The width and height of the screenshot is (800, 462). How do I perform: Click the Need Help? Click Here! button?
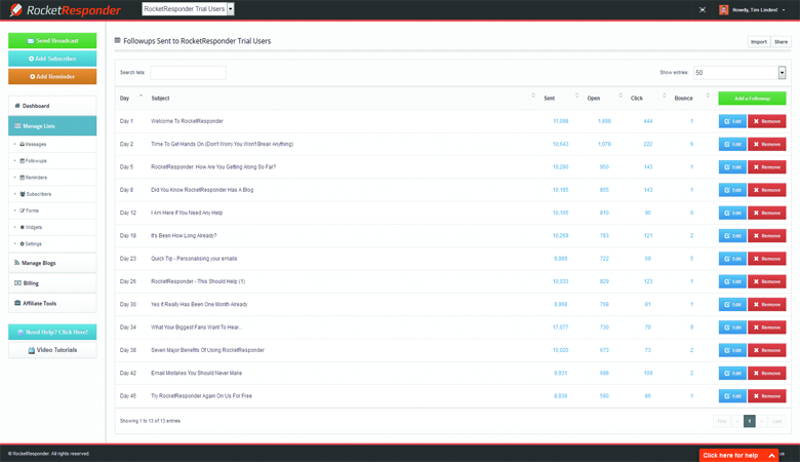(52, 332)
